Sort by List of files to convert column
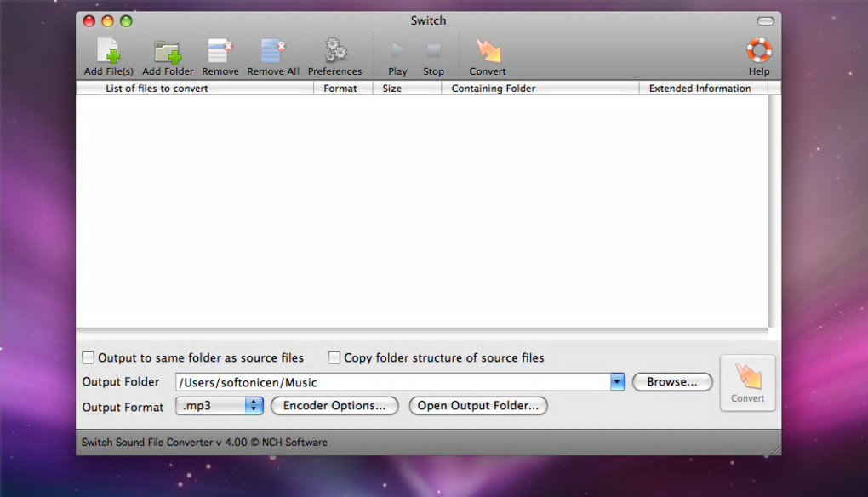Screen dimensions: 868x497 coord(195,88)
